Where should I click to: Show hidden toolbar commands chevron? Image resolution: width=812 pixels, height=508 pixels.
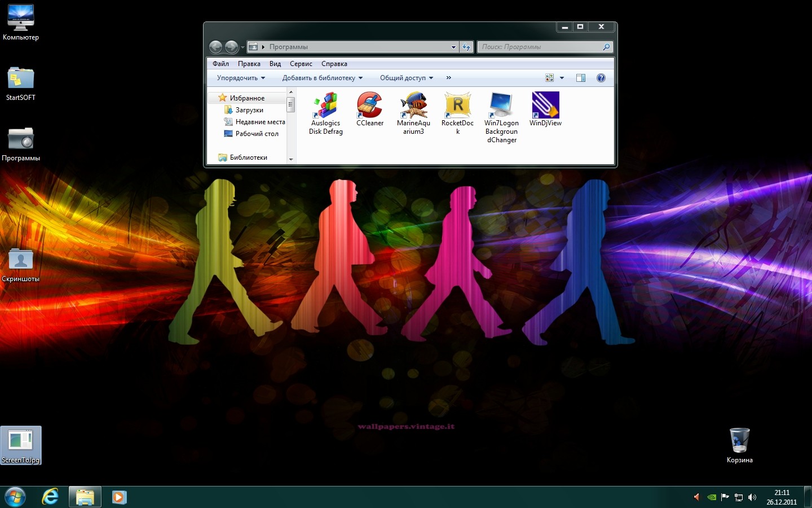(x=449, y=78)
